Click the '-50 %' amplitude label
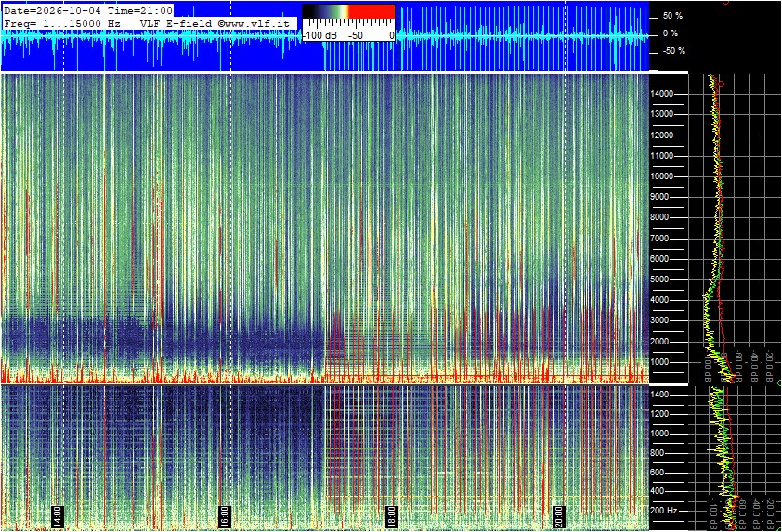The image size is (782, 532). [674, 51]
